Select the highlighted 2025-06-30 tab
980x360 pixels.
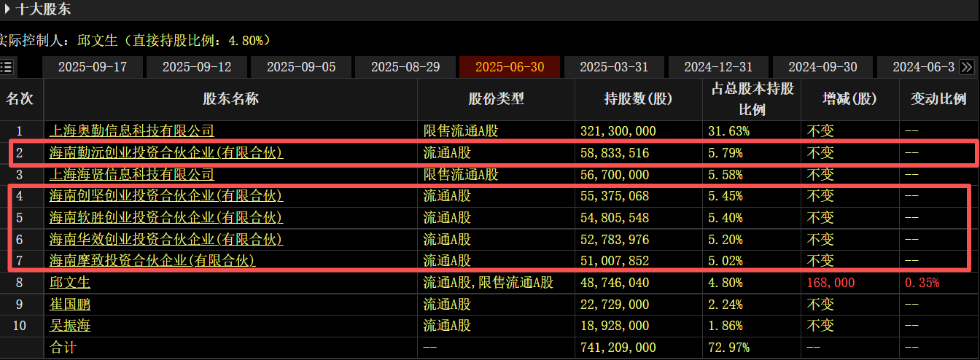[510, 67]
